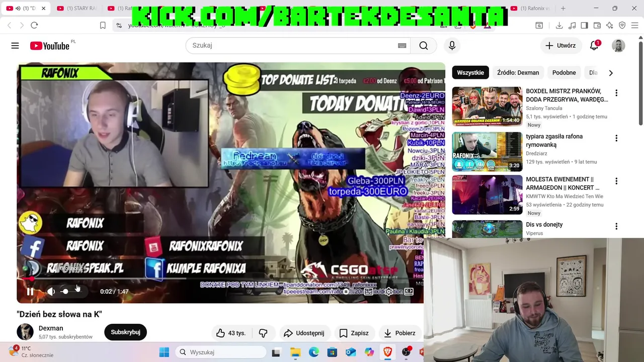The width and height of the screenshot is (644, 362).
Task: Open Microsoft Edge from taskbar
Action: point(313,352)
